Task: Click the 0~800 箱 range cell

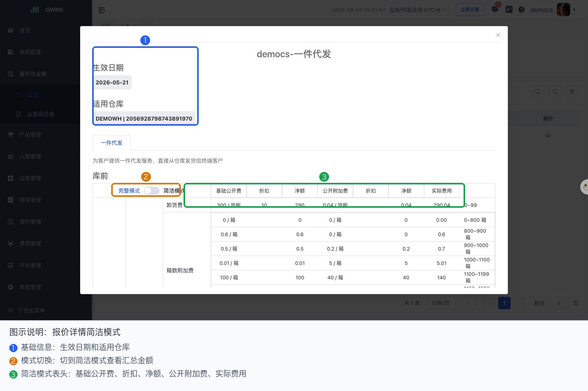Action: click(475, 220)
